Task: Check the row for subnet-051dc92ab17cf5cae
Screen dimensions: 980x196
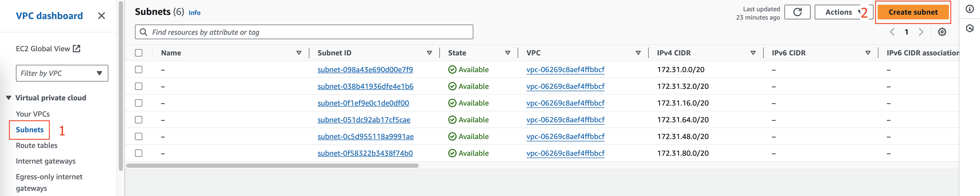Action: tap(139, 120)
